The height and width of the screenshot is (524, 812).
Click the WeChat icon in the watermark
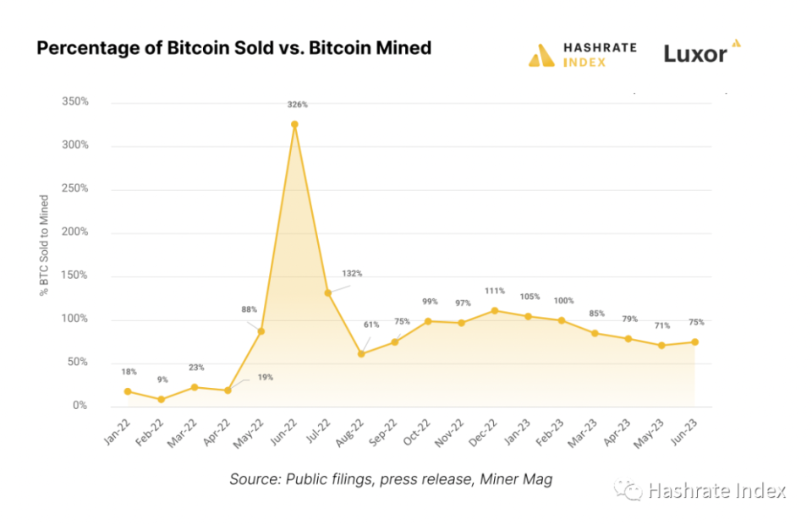point(628,489)
